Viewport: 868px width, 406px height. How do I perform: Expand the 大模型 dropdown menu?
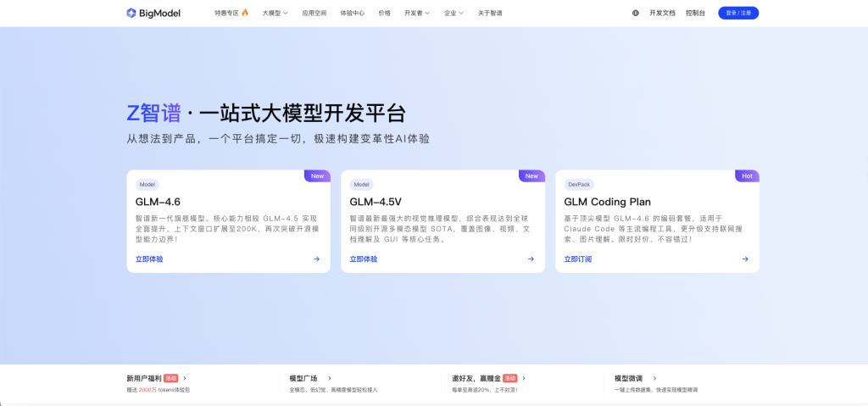tap(275, 13)
